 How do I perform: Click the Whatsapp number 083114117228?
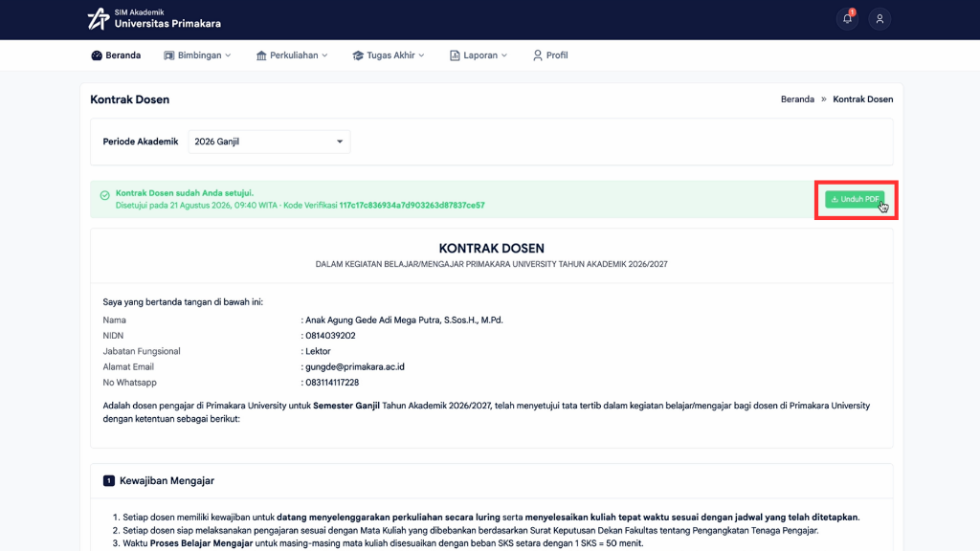point(332,383)
